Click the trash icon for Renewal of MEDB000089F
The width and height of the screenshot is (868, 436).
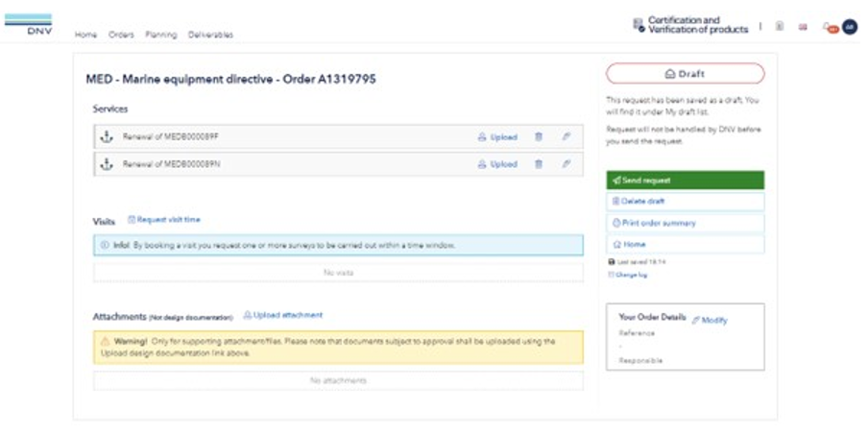(538, 137)
